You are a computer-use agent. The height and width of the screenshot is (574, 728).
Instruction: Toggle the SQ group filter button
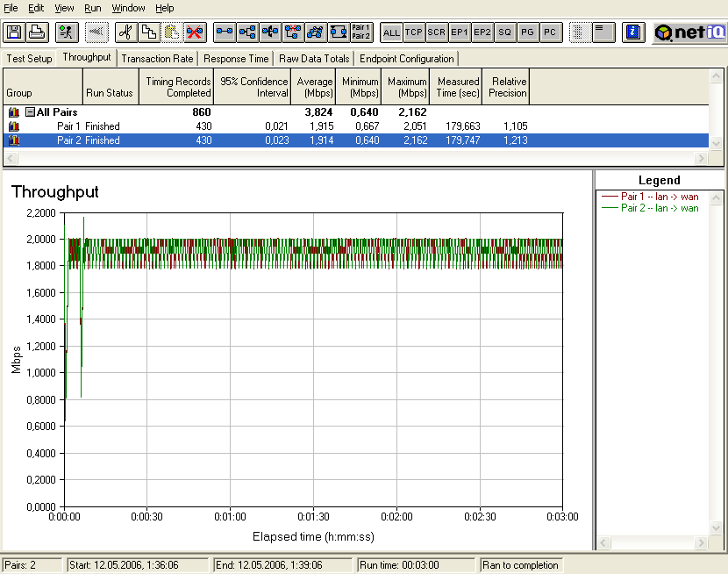point(504,32)
